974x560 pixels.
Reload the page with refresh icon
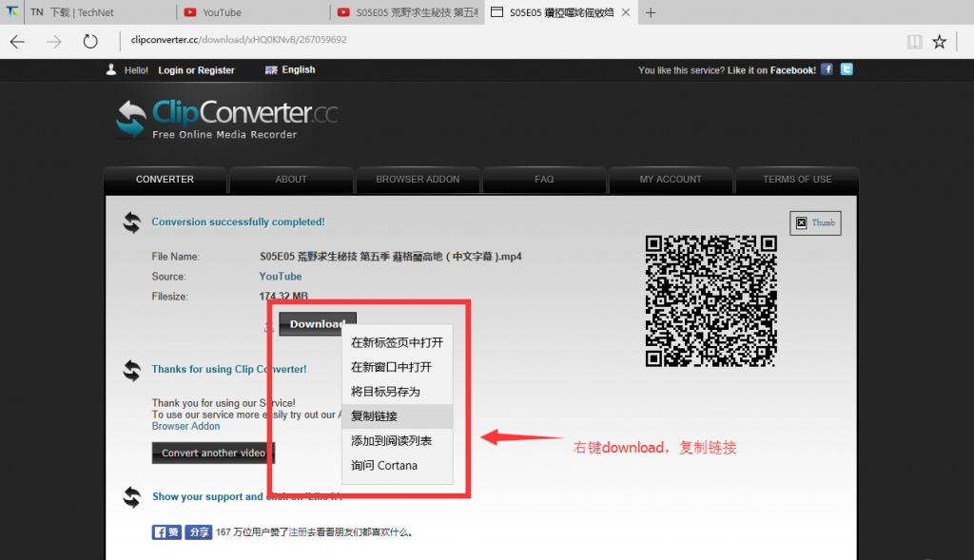pyautogui.click(x=90, y=42)
